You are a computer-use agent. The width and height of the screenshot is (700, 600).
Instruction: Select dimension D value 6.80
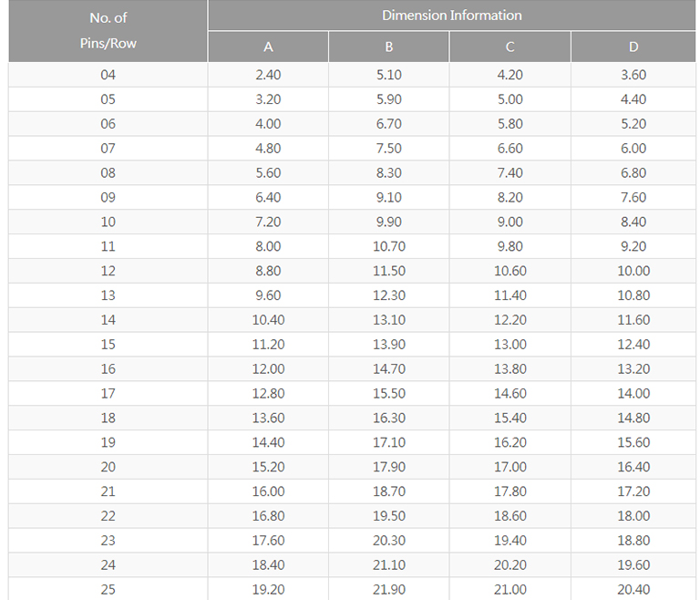coord(633,173)
